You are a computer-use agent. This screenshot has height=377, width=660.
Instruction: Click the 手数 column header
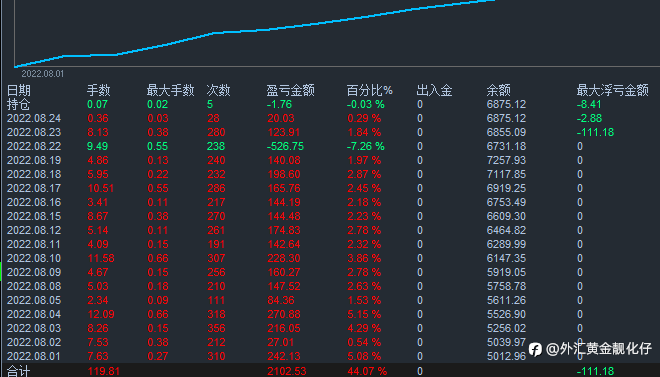click(98, 90)
